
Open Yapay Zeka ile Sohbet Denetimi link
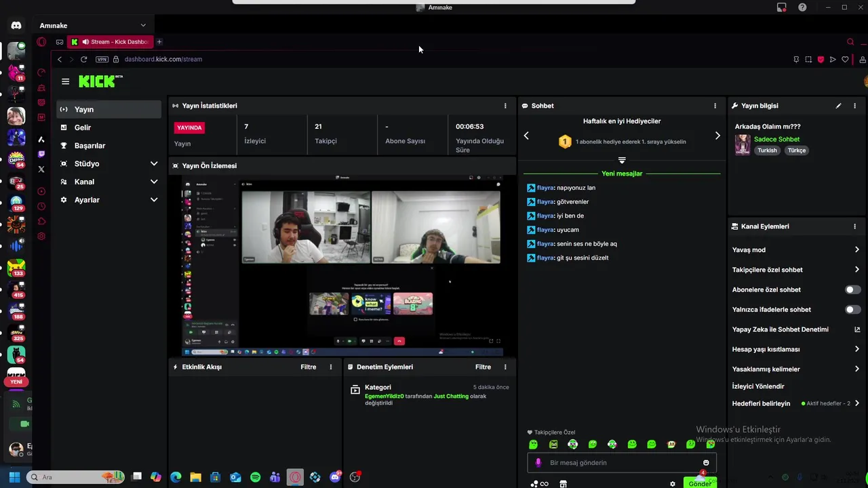(796, 329)
